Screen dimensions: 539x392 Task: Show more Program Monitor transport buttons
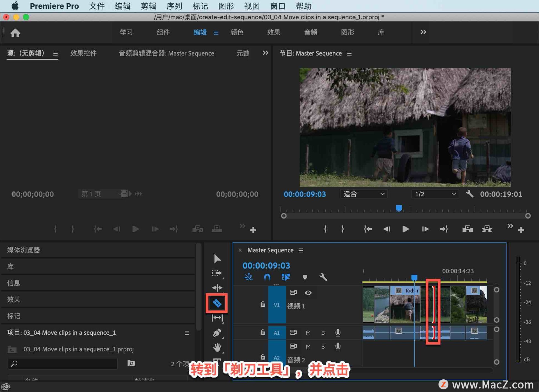click(510, 226)
